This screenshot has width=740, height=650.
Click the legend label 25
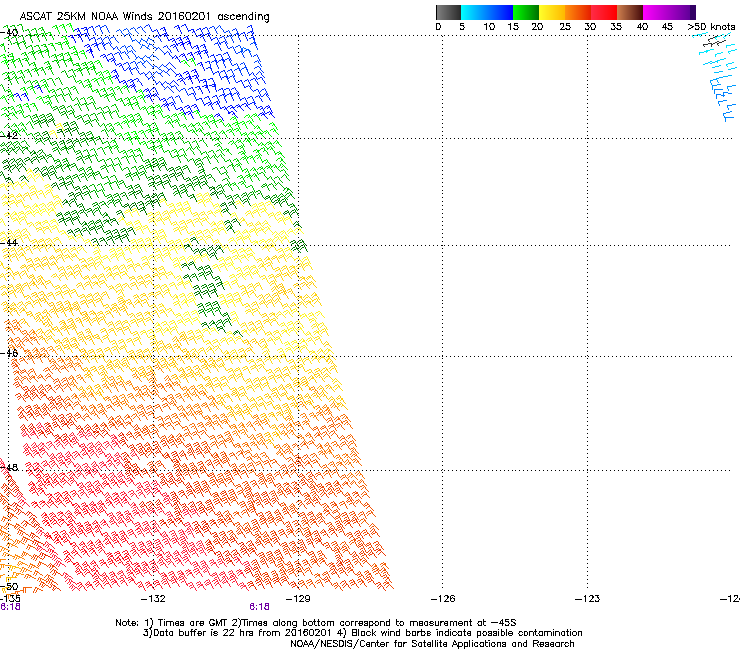pyautogui.click(x=565, y=27)
